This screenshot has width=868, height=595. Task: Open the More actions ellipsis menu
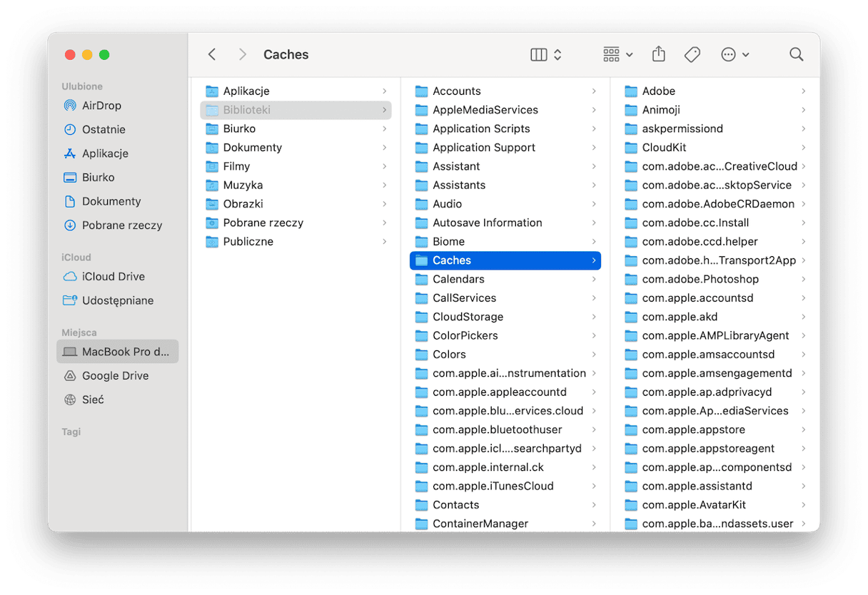point(735,54)
